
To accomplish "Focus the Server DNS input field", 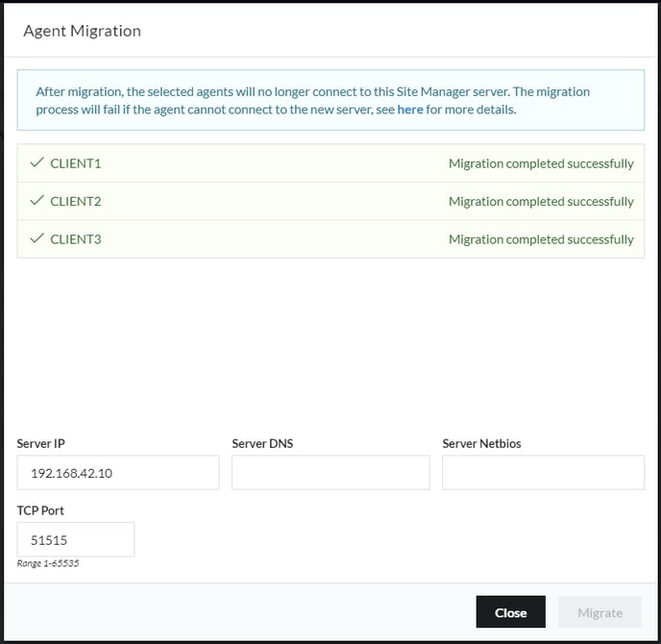I will coord(330,472).
